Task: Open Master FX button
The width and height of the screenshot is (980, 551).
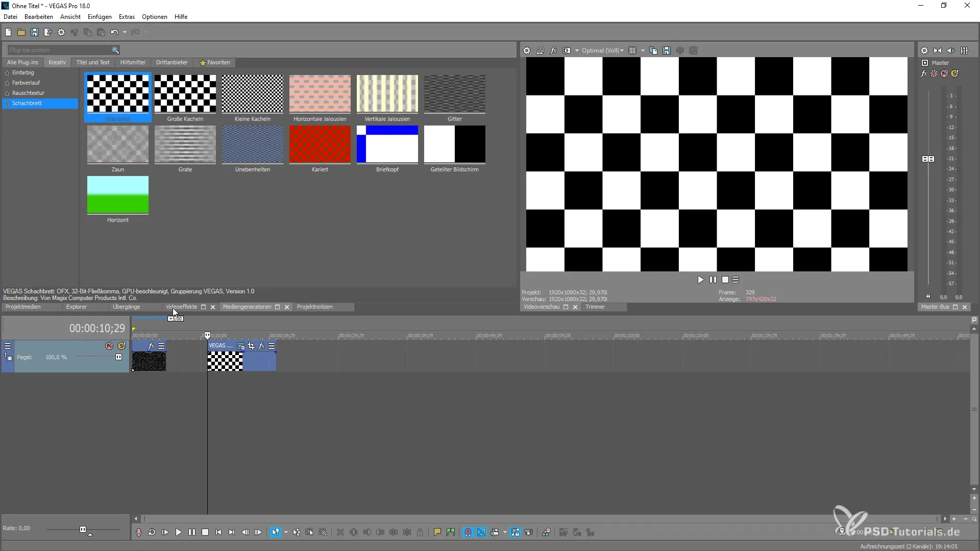Action: tap(924, 73)
